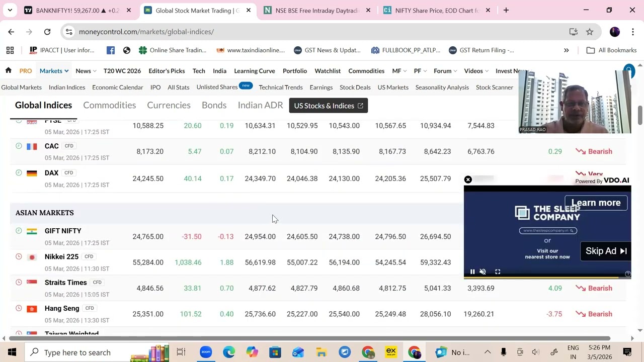The height and width of the screenshot is (362, 644).
Task: Open a new browser tab
Action: pos(506,10)
